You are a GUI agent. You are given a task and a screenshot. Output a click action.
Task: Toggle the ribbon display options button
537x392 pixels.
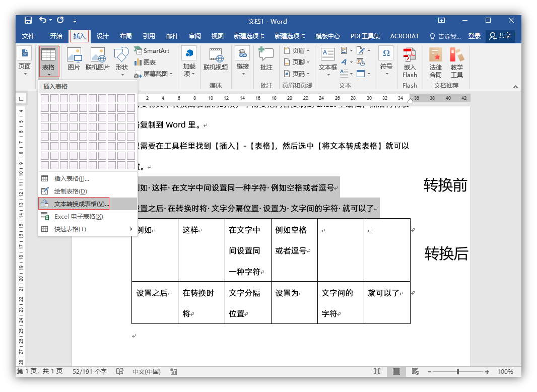pos(441,21)
